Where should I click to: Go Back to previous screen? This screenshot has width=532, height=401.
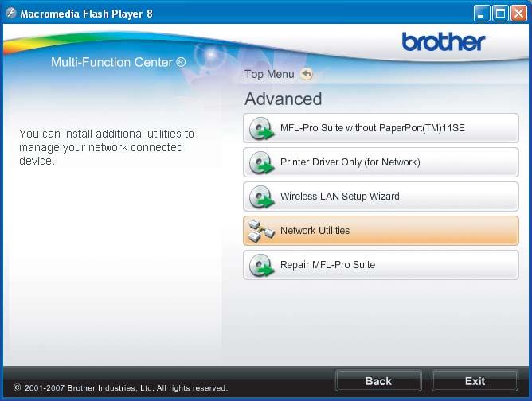[378, 381]
